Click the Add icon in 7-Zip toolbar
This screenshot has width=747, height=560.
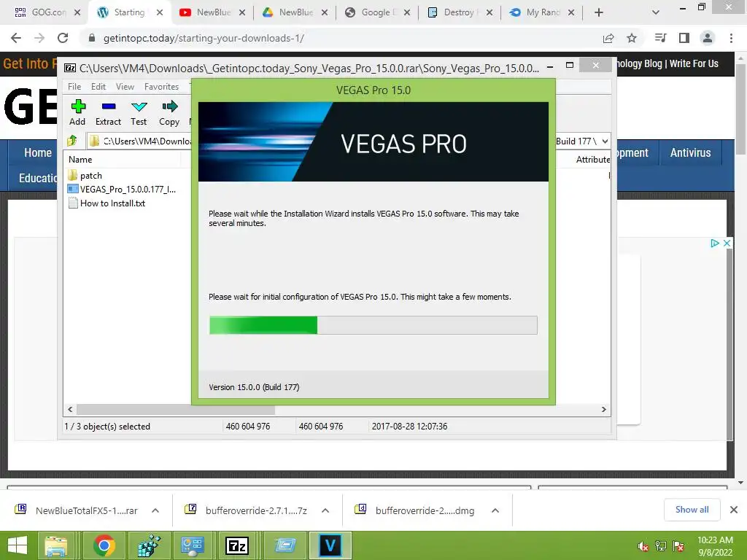[77, 112]
